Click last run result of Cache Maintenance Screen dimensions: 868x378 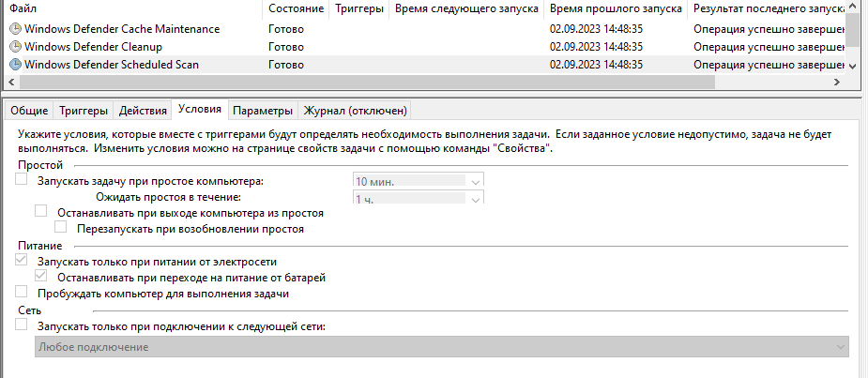tap(769, 29)
